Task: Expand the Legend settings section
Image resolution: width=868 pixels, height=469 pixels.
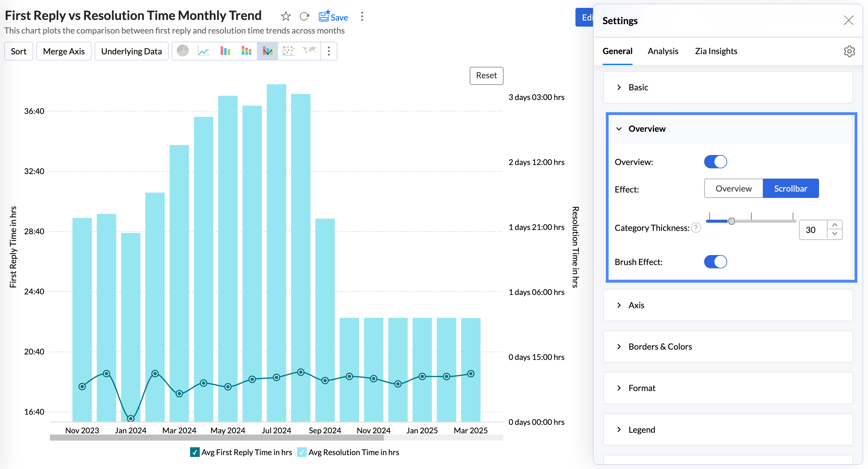Action: [642, 430]
